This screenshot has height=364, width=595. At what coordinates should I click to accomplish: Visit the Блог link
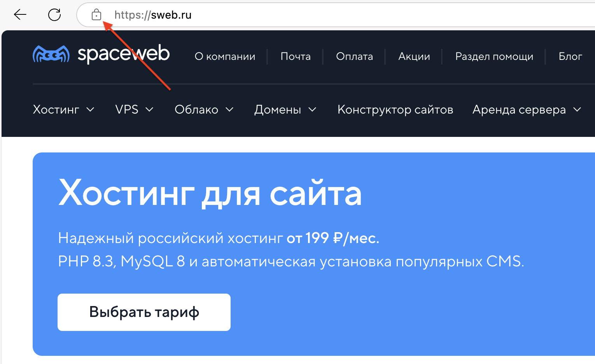570,56
